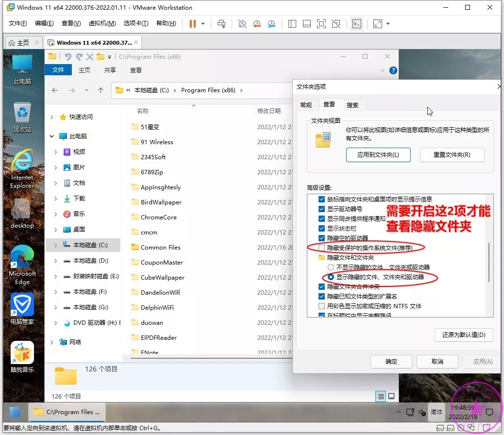Click the send Ctrl+Alt+Del icon
This screenshot has height=435, width=504.
tap(221, 24)
